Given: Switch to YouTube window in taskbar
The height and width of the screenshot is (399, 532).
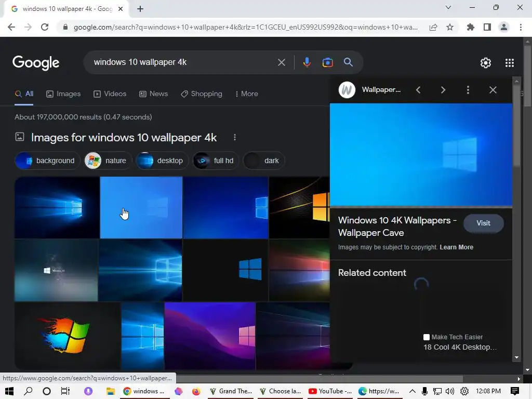Looking at the screenshot, I should pos(330,391).
